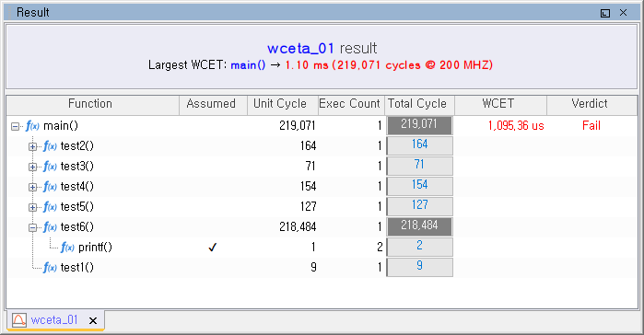Image resolution: width=644 pixels, height=335 pixels.
Task: Click the function icon beside printf()
Action: click(x=67, y=248)
